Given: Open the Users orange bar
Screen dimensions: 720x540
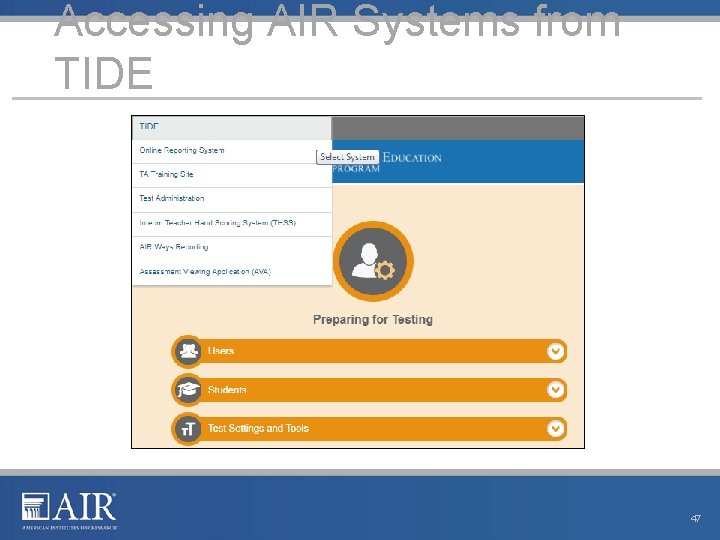Looking at the screenshot, I should pos(370,352).
